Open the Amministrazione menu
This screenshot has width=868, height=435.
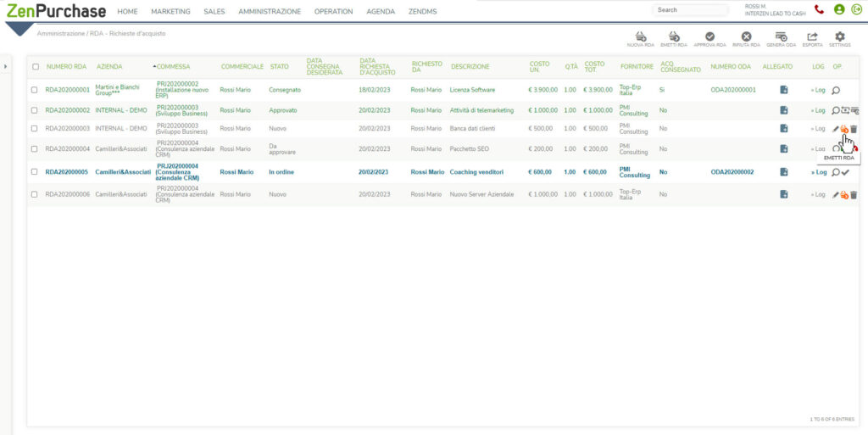pos(269,11)
